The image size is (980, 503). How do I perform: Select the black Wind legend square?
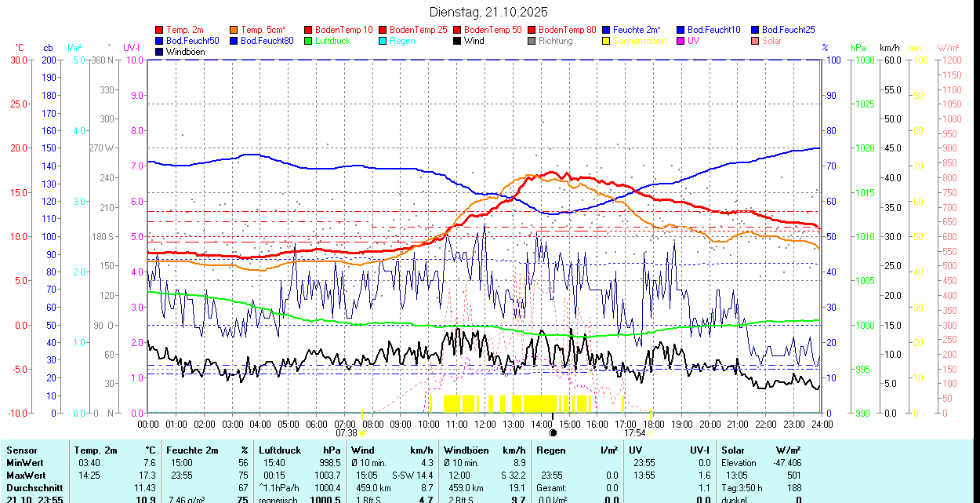458,41
